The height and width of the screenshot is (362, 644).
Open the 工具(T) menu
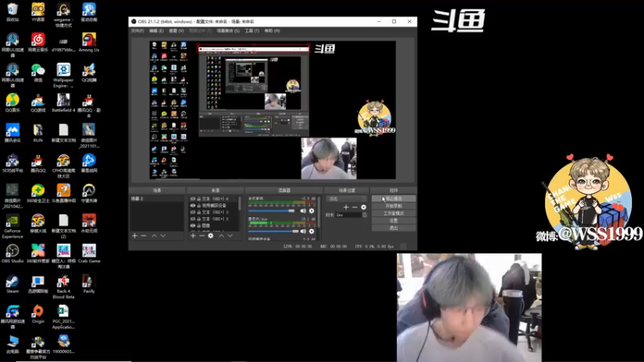(x=252, y=31)
